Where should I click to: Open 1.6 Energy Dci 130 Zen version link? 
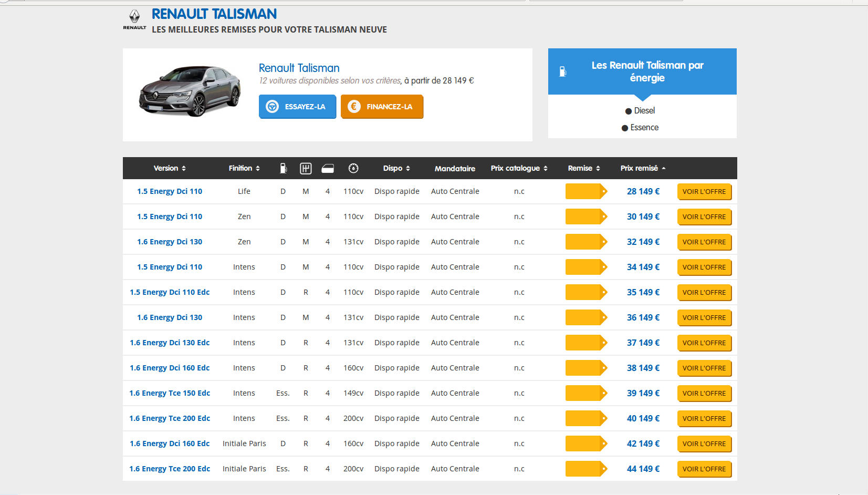(170, 242)
